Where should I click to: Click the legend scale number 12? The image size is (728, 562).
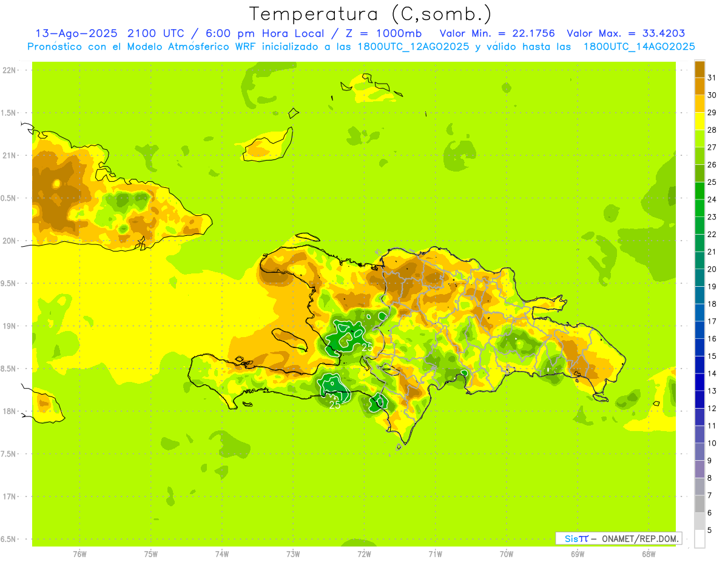click(x=712, y=408)
